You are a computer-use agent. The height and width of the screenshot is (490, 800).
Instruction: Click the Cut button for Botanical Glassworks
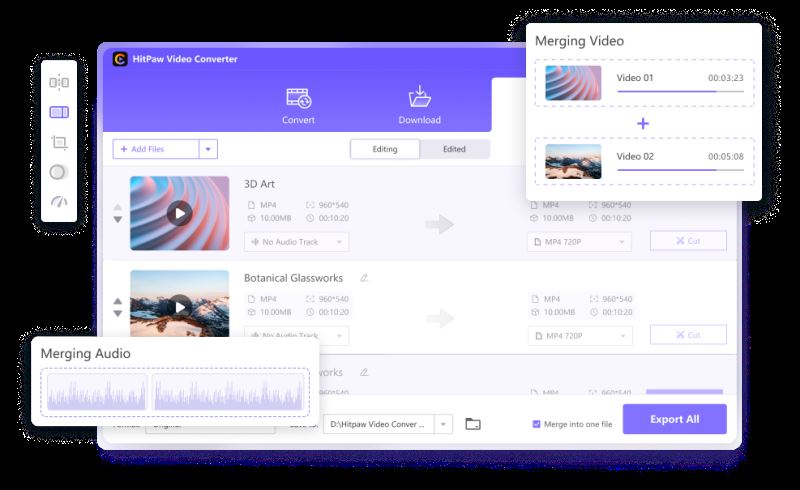click(688, 335)
